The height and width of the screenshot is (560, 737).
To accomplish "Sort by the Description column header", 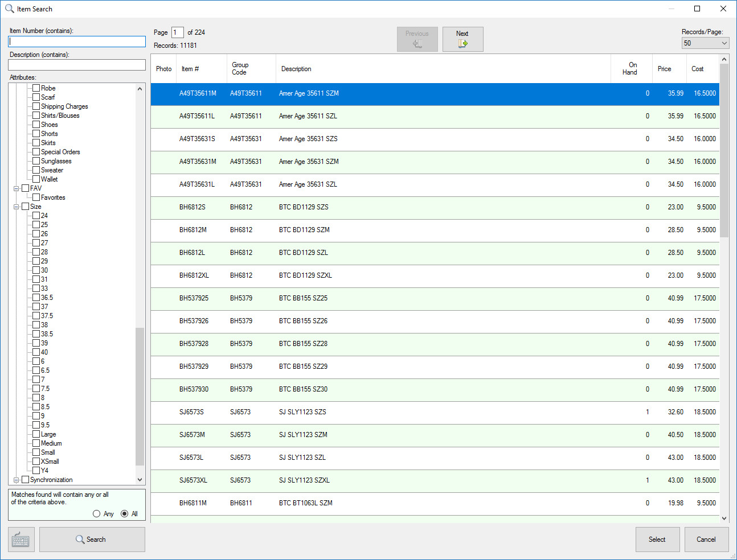I will [443, 69].
